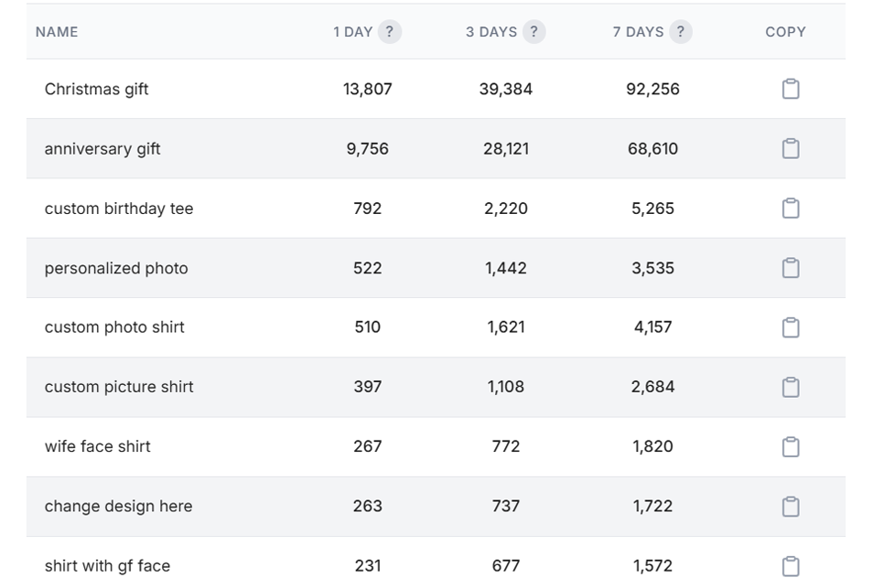
Task: Click the COPY column header
Action: coord(785,32)
